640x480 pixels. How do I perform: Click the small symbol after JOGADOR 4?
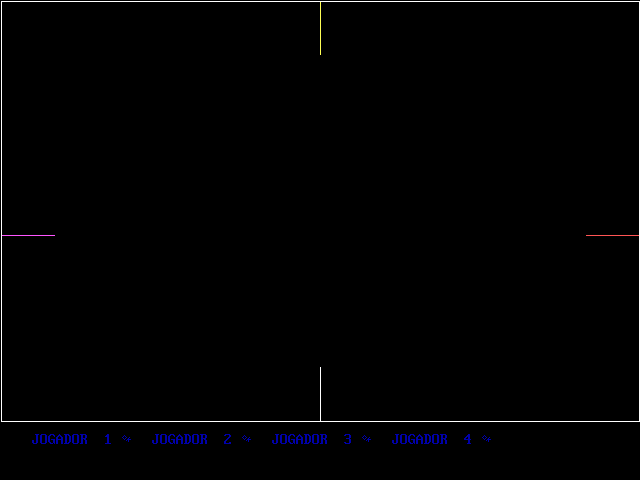pyautogui.click(x=487, y=439)
